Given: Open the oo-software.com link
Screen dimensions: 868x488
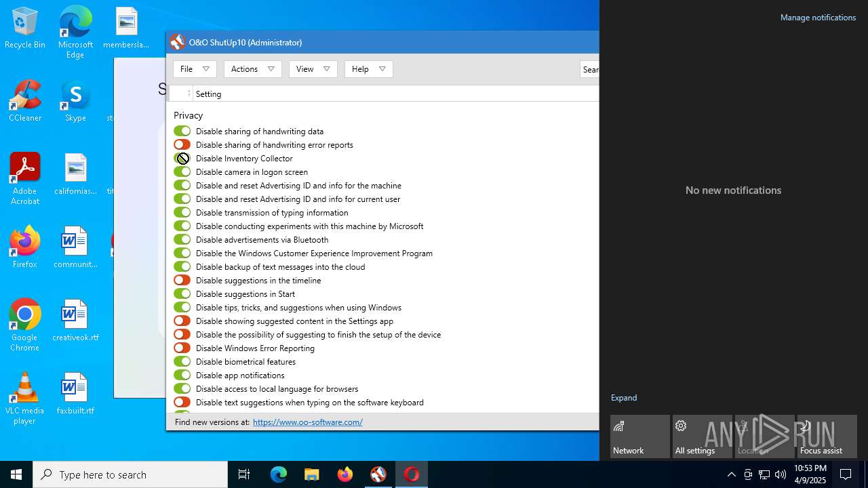Looking at the screenshot, I should tap(308, 422).
